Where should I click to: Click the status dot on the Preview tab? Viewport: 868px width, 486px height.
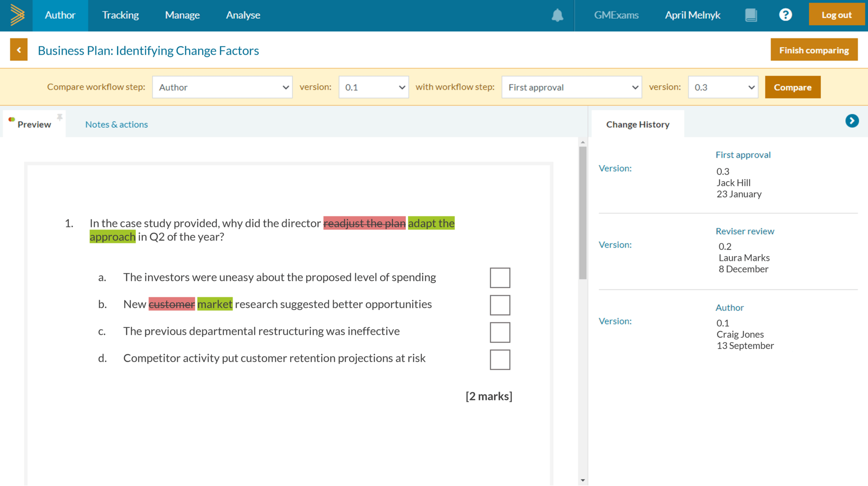[x=11, y=119]
